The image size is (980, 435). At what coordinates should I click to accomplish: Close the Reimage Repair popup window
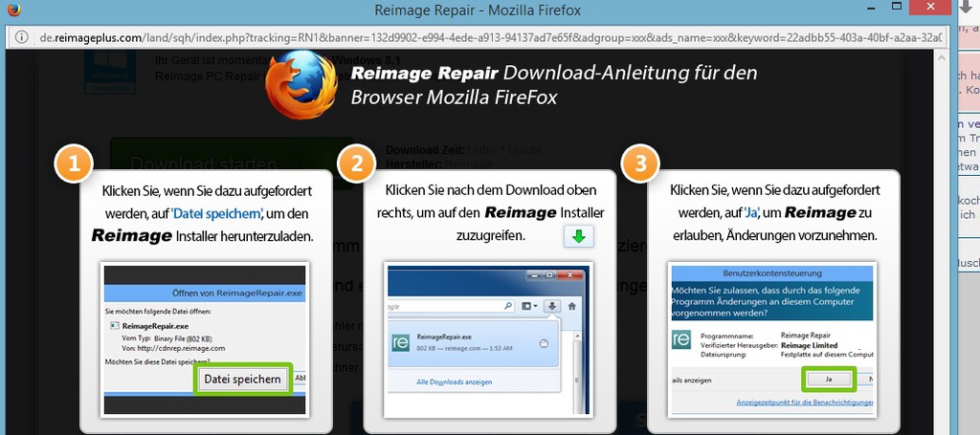(x=930, y=7)
